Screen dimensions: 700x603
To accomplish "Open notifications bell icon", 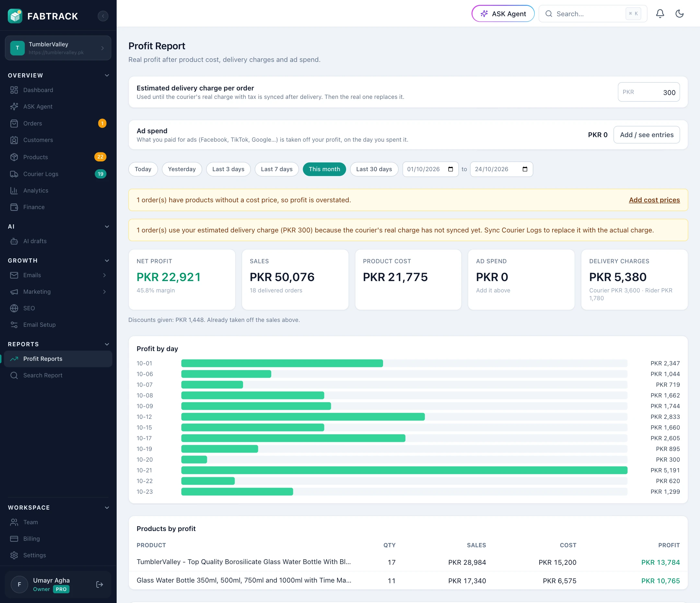I will 660,14.
